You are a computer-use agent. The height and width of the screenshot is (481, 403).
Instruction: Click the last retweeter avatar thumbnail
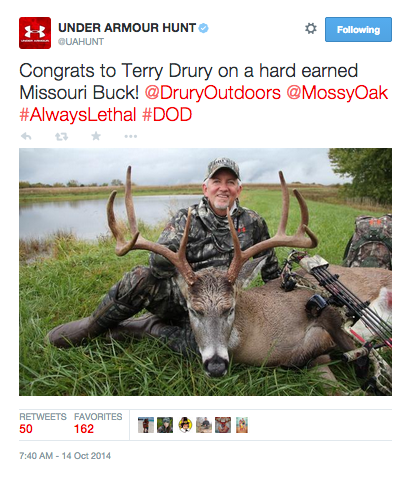tap(242, 425)
